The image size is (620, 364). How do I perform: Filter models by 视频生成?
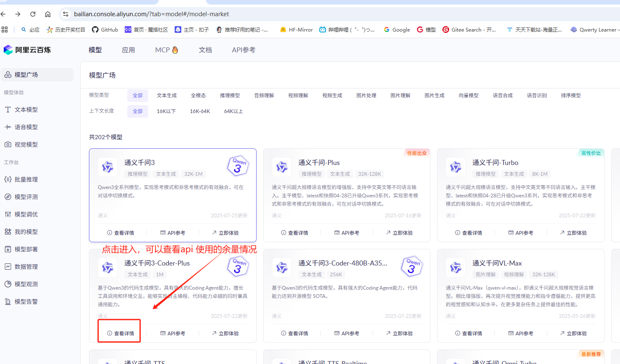click(x=332, y=96)
